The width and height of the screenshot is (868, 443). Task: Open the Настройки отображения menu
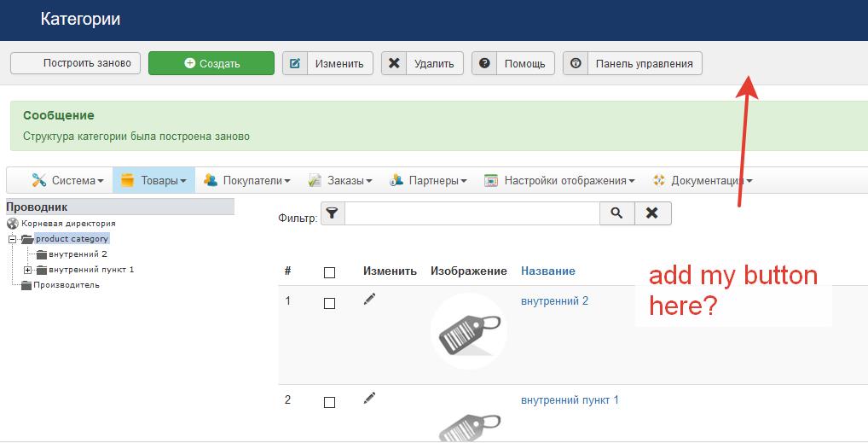(559, 180)
